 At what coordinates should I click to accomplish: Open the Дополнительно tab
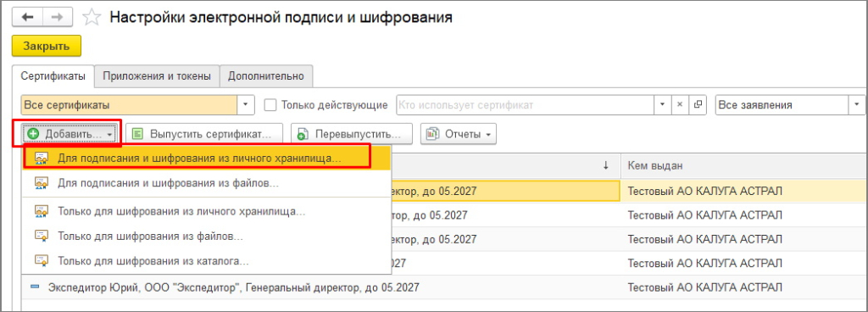point(266,76)
